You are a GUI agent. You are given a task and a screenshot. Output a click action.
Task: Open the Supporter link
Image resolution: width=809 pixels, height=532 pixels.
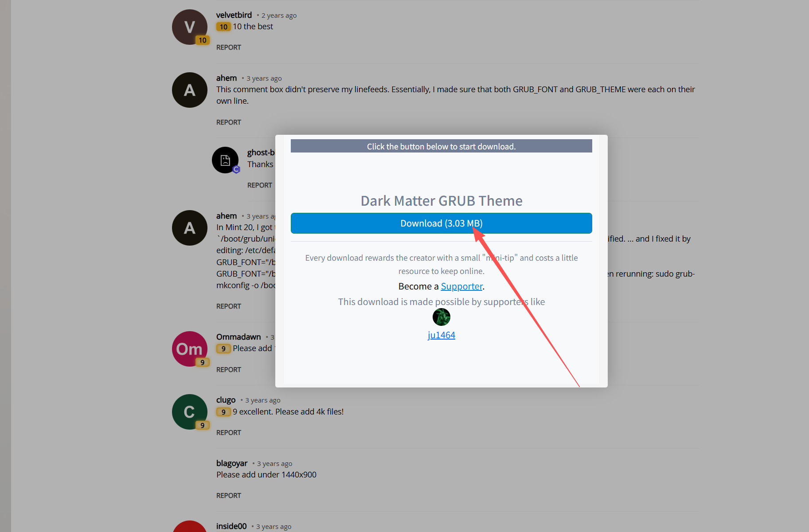click(461, 286)
